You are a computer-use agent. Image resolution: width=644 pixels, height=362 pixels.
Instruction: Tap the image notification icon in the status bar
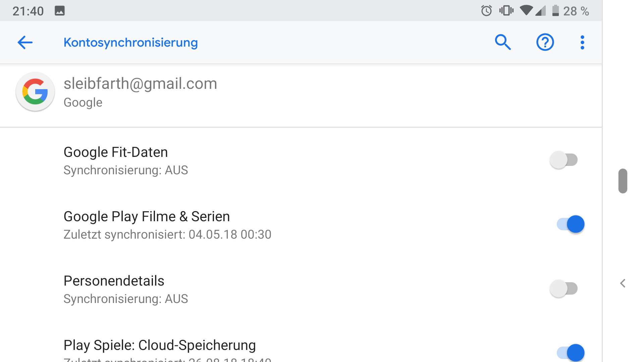(x=60, y=11)
